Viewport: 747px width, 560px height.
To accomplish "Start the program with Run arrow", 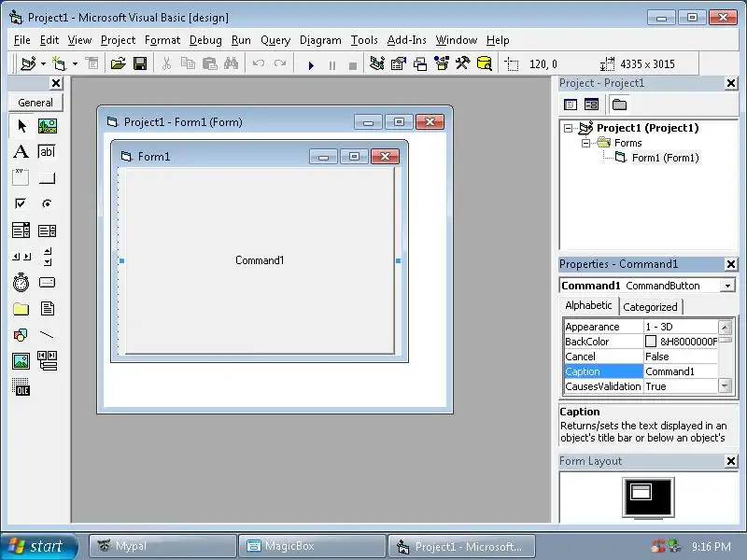I will (311, 65).
